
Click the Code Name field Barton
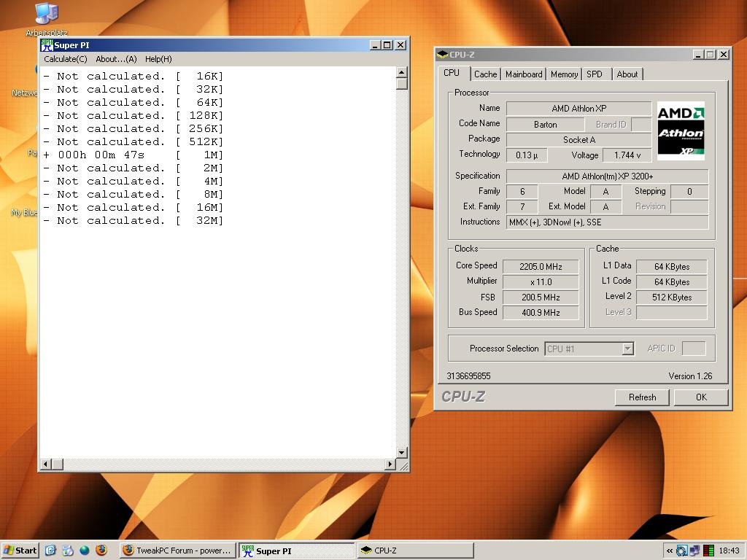tap(545, 125)
